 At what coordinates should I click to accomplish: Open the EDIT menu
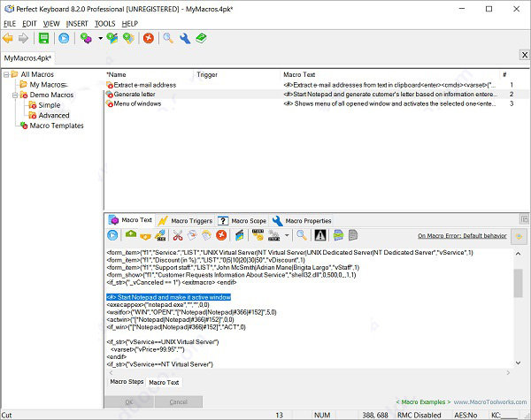click(29, 24)
